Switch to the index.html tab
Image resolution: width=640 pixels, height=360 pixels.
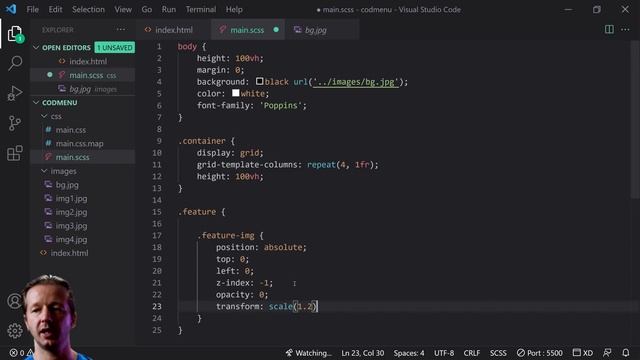(x=173, y=30)
